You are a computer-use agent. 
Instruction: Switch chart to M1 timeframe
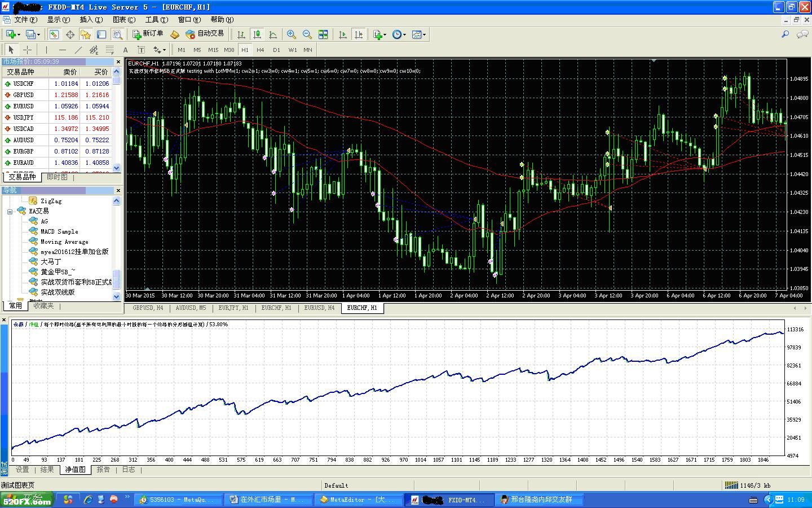tap(182, 50)
